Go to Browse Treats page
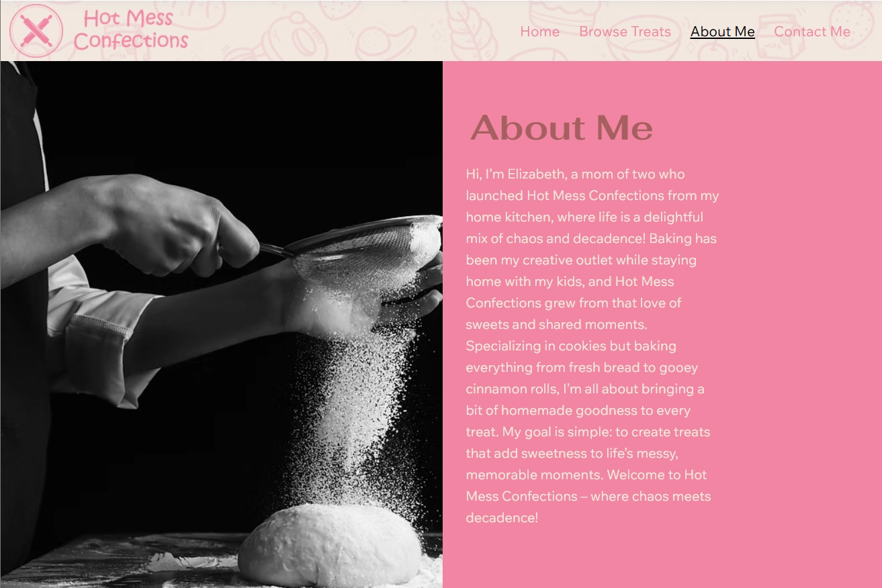The image size is (882, 588). pyautogui.click(x=625, y=32)
